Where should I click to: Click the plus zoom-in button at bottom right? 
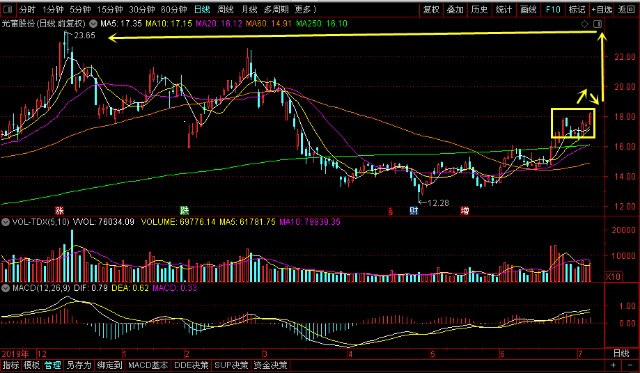pyautogui.click(x=613, y=365)
